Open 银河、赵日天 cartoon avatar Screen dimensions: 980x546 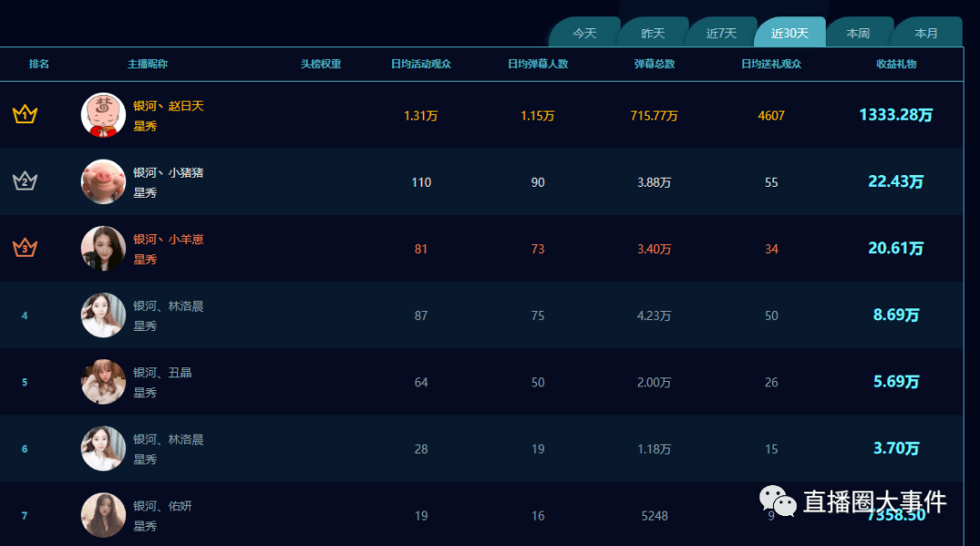103,115
